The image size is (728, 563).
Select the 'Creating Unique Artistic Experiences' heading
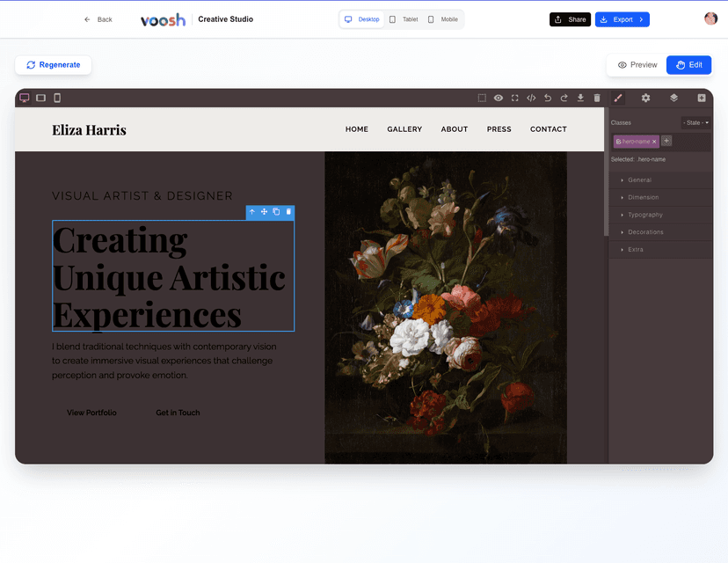pos(173,276)
